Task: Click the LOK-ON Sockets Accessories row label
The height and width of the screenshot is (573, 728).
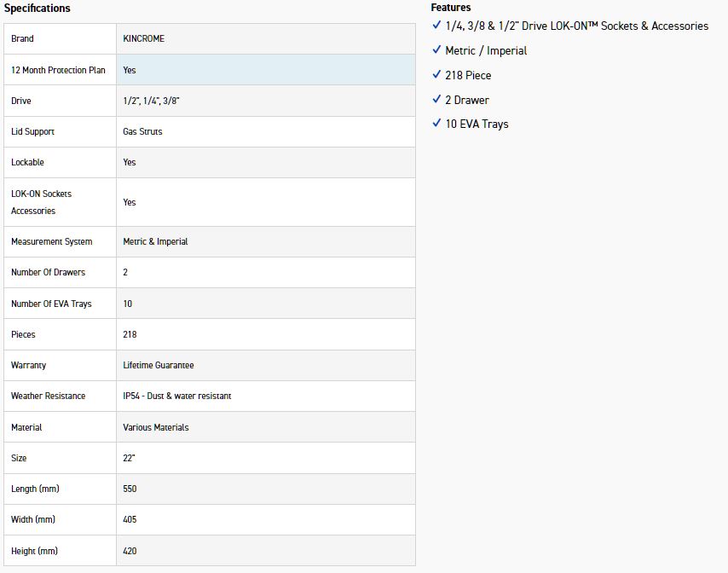Action: (x=41, y=202)
